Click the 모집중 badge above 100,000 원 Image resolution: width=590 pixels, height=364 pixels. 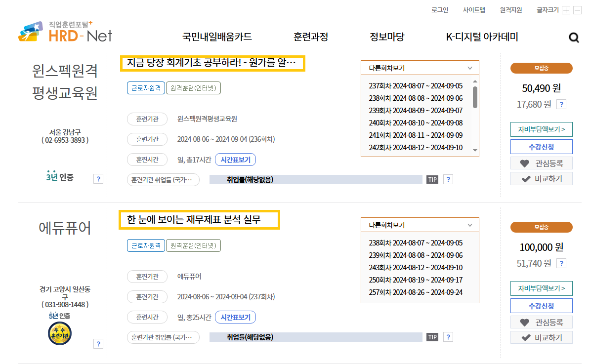tap(541, 227)
